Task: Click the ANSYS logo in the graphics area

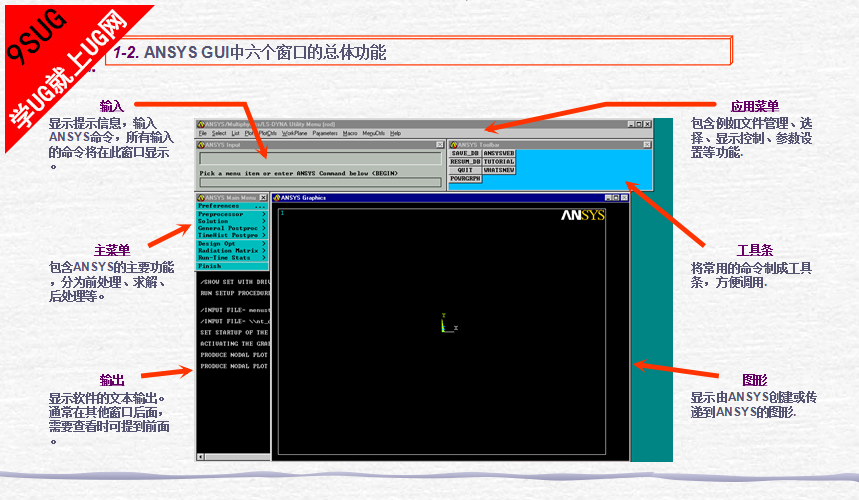Action: (583, 215)
